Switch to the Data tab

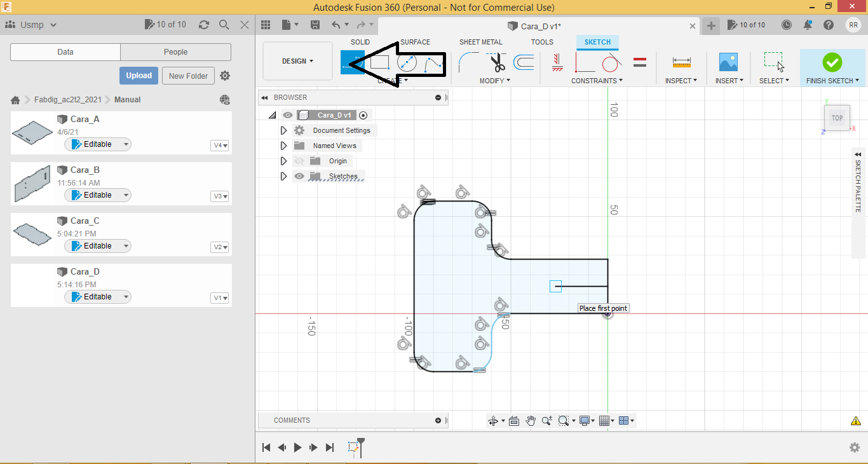pos(65,52)
